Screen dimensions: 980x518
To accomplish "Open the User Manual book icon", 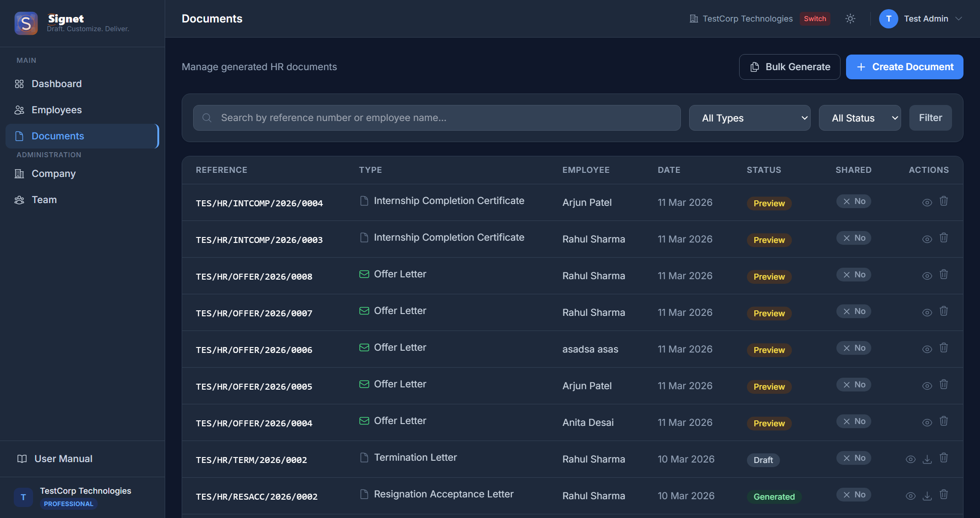I will [x=22, y=459].
